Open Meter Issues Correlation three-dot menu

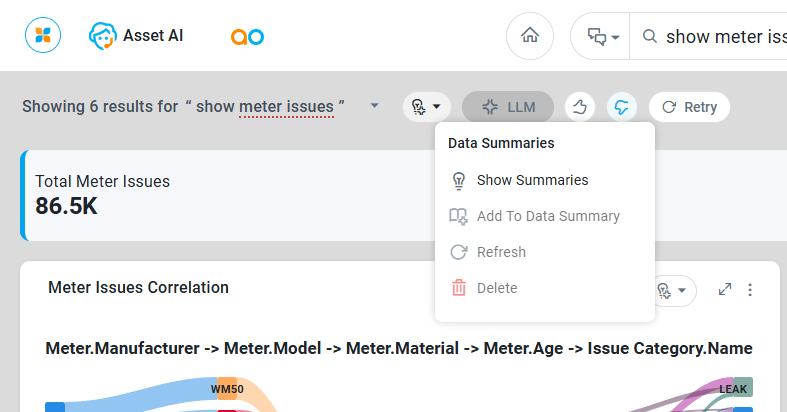(x=750, y=290)
